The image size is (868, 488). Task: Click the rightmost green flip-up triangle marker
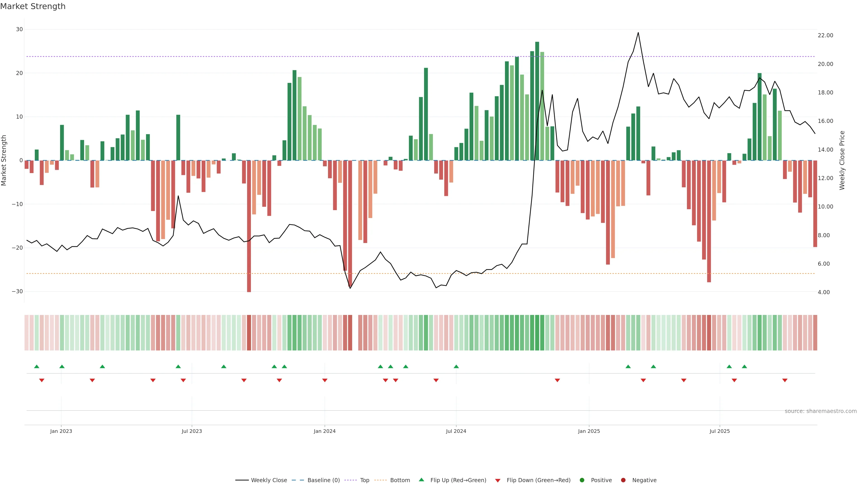pyautogui.click(x=744, y=366)
